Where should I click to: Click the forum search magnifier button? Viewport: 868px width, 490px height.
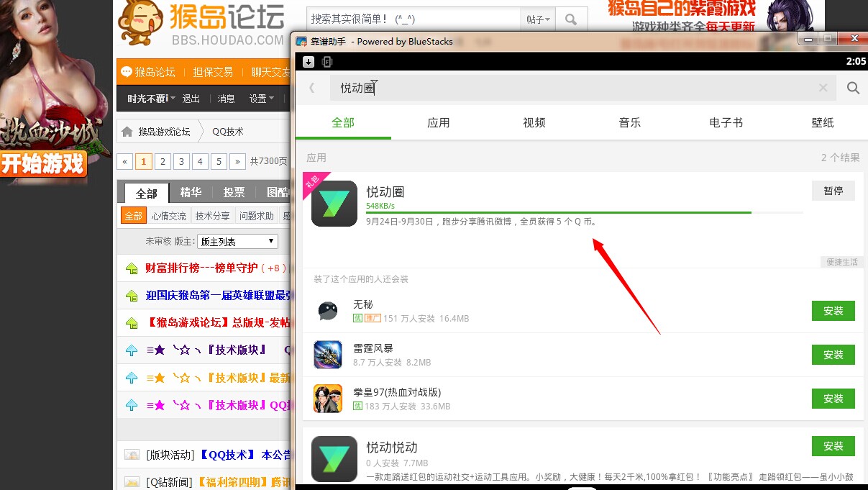pos(571,19)
